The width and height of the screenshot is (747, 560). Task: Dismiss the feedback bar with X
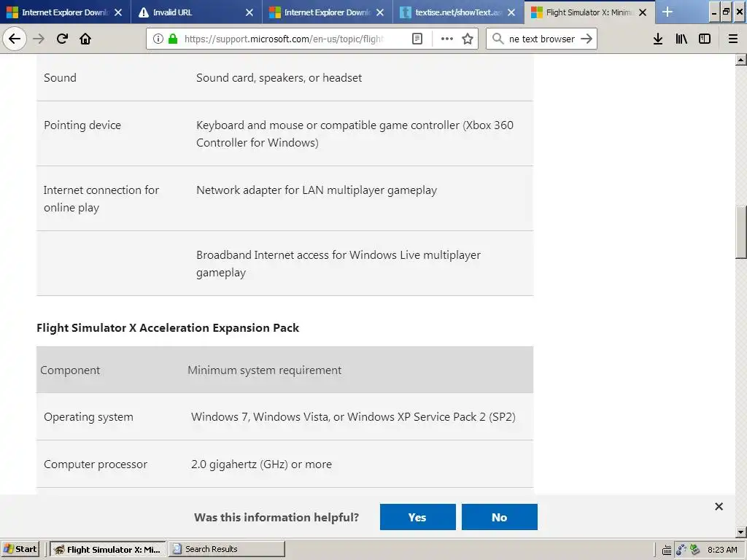click(x=719, y=506)
